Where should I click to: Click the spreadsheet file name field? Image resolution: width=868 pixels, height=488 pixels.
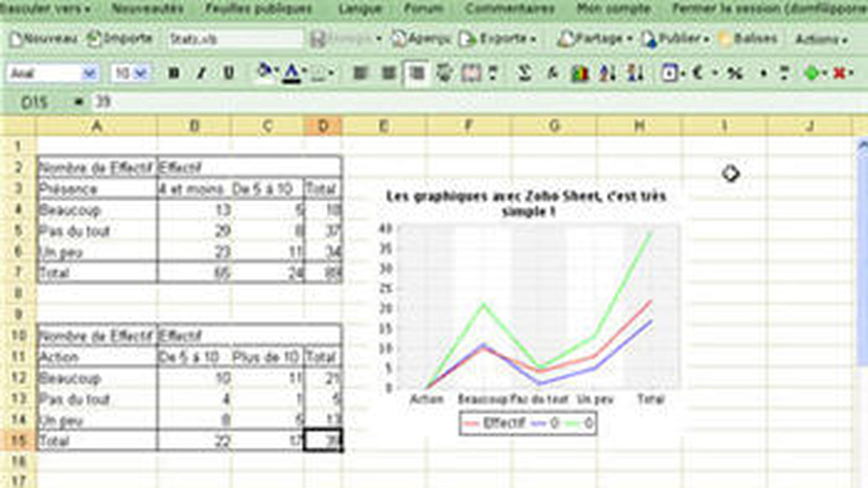[x=234, y=39]
